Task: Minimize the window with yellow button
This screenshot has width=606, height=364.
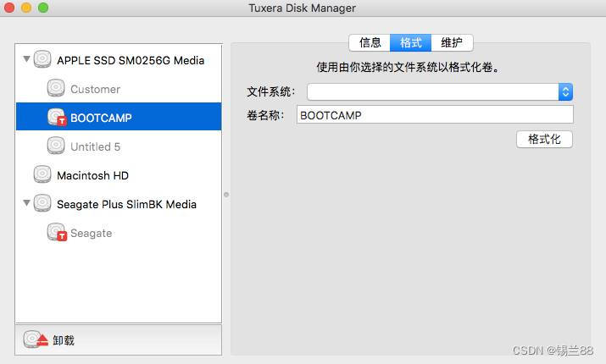Action: point(26,8)
